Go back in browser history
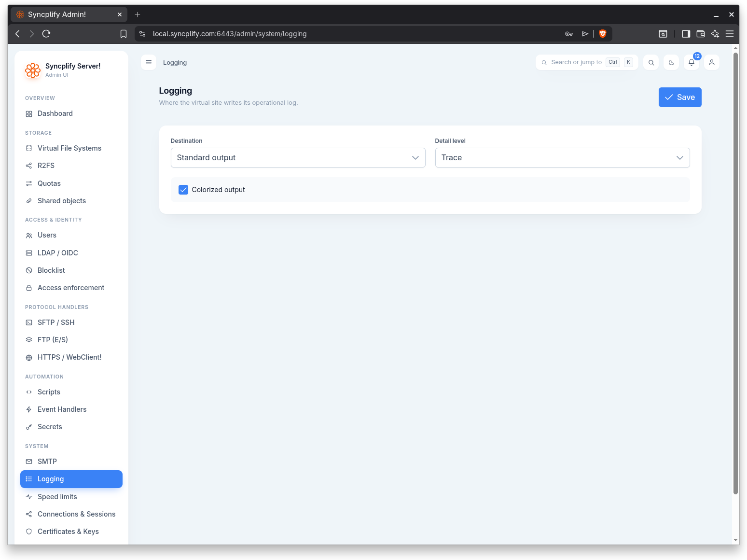Viewport: 747px width, 560px height. [18, 34]
